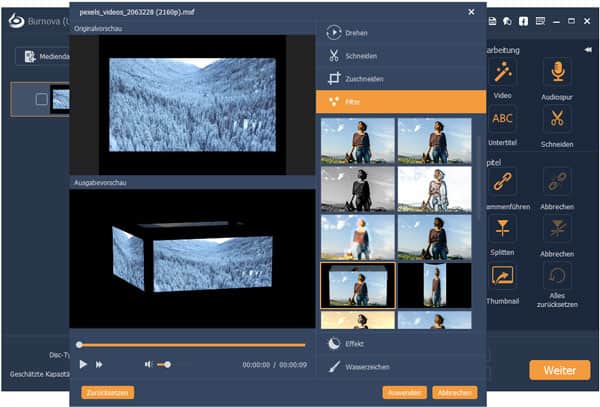Choose the black-and-white filter thumbnail

(x=357, y=188)
